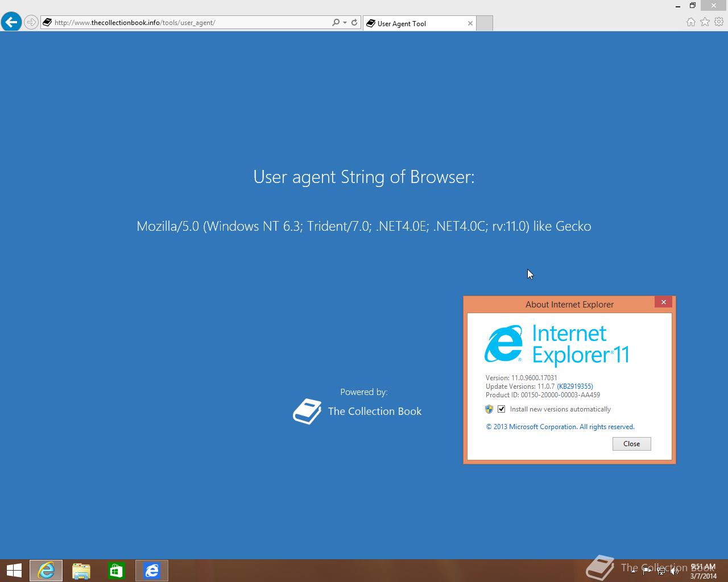This screenshot has height=582, width=728.
Task: Click the network tray icon
Action: point(661,571)
